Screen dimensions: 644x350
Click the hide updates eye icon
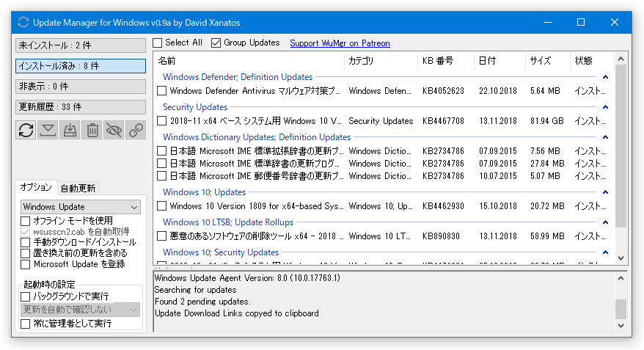[114, 130]
